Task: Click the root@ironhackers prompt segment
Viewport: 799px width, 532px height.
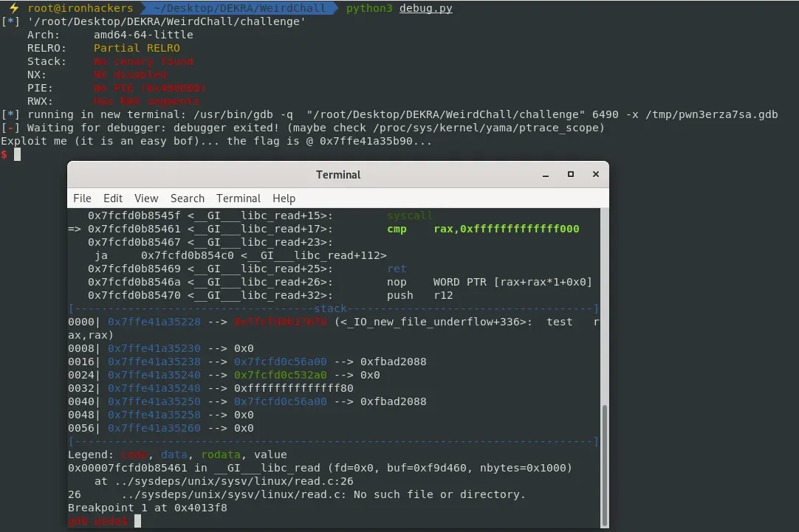Action: tap(80, 8)
